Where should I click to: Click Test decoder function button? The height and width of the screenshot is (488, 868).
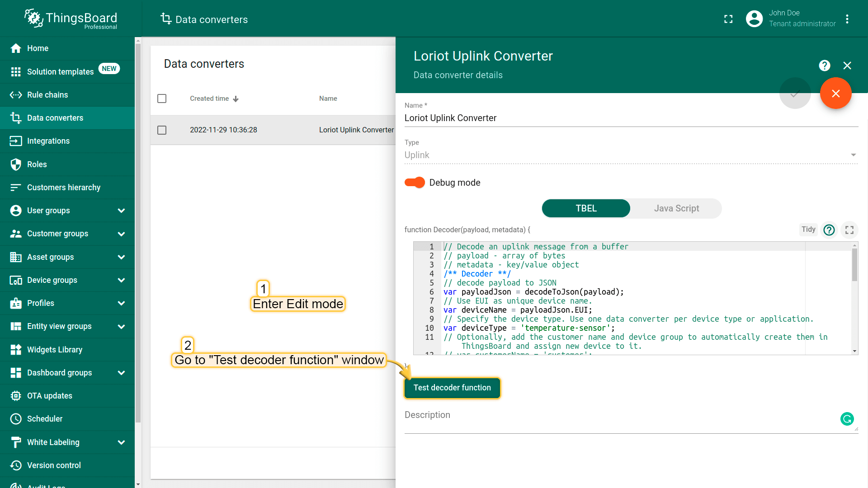point(452,388)
